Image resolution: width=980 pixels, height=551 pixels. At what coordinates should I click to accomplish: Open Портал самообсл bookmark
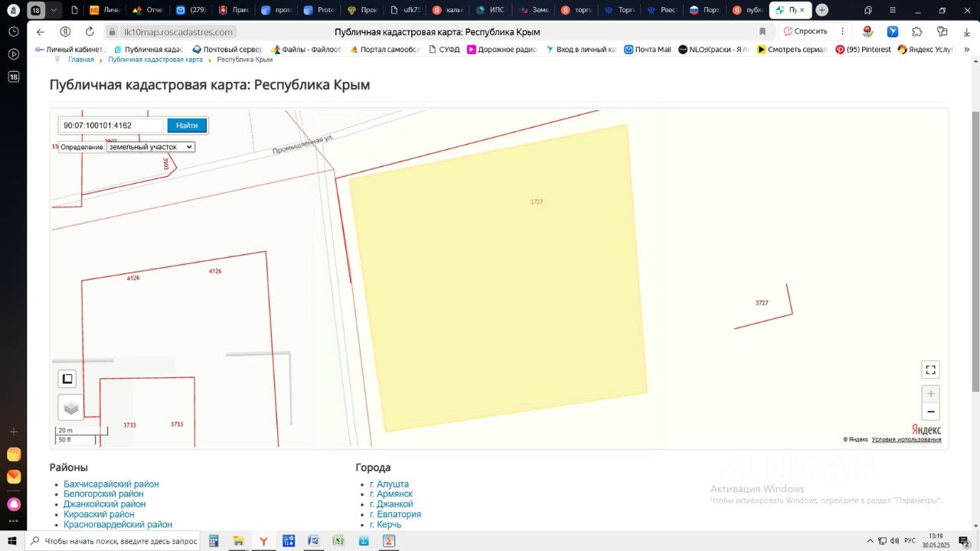pos(385,49)
